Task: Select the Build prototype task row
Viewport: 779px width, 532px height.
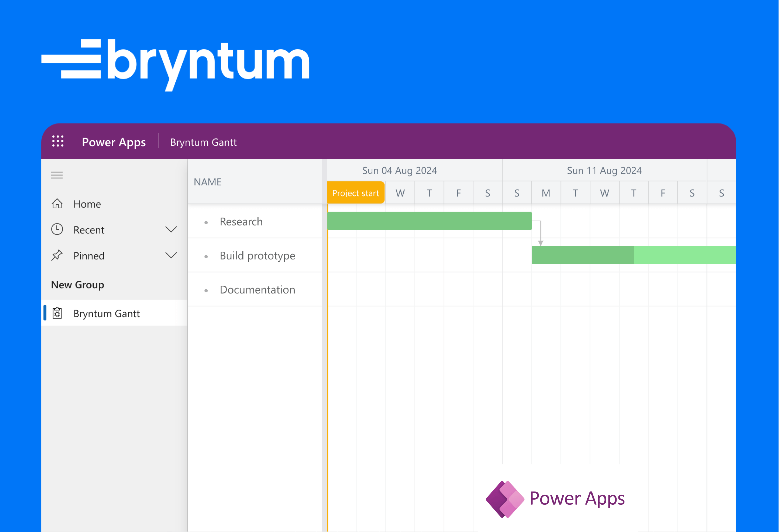Action: click(x=255, y=255)
